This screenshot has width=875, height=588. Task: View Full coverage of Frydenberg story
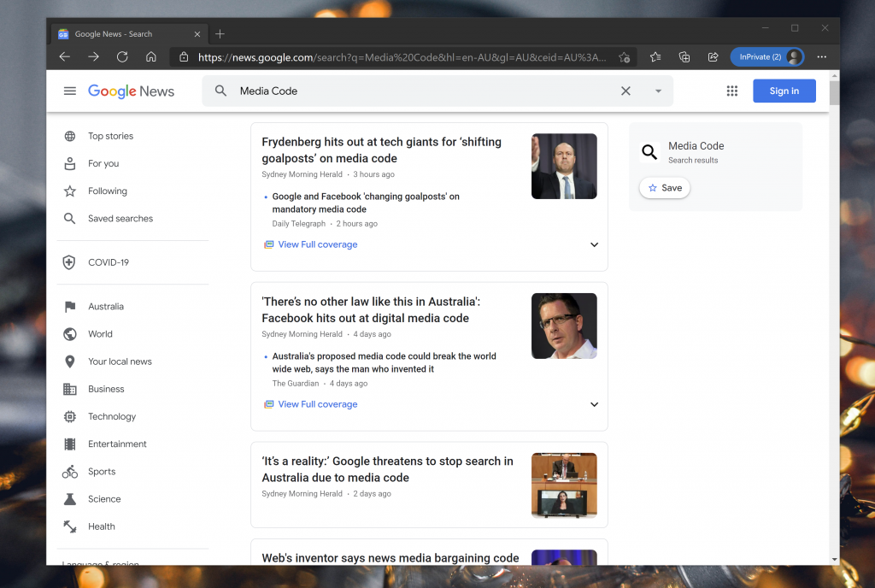click(x=318, y=244)
